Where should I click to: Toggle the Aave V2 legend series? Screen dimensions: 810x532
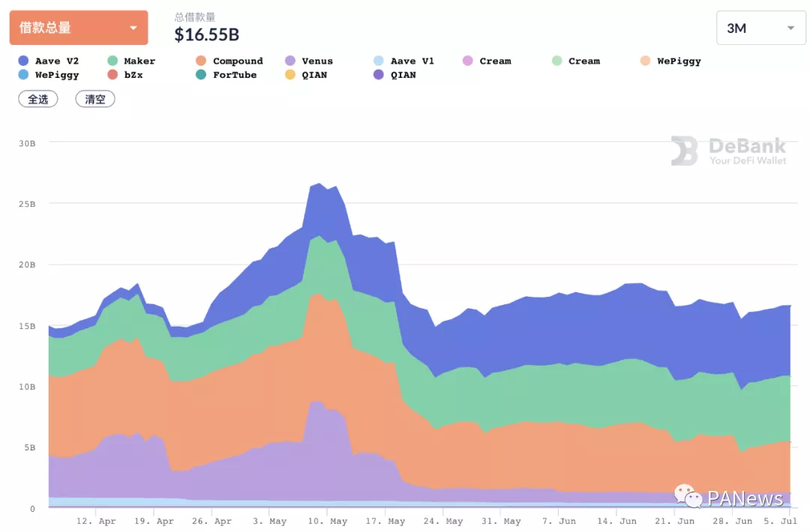[49, 61]
